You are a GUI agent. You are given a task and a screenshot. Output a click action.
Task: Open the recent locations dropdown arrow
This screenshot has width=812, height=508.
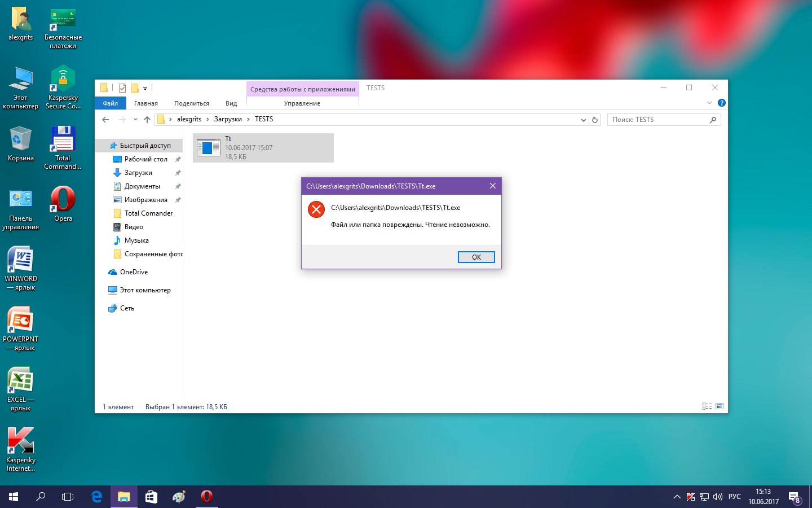tap(135, 120)
